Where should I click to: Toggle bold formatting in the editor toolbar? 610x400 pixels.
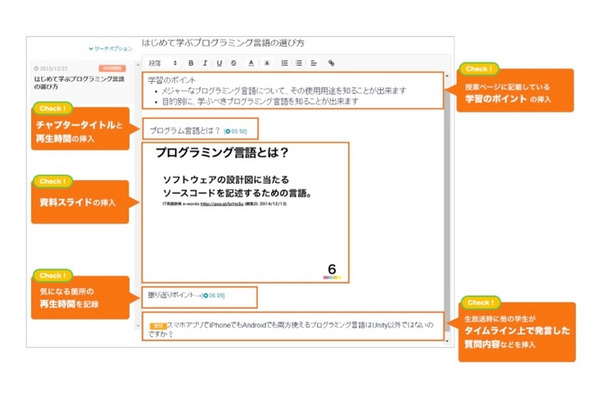191,63
